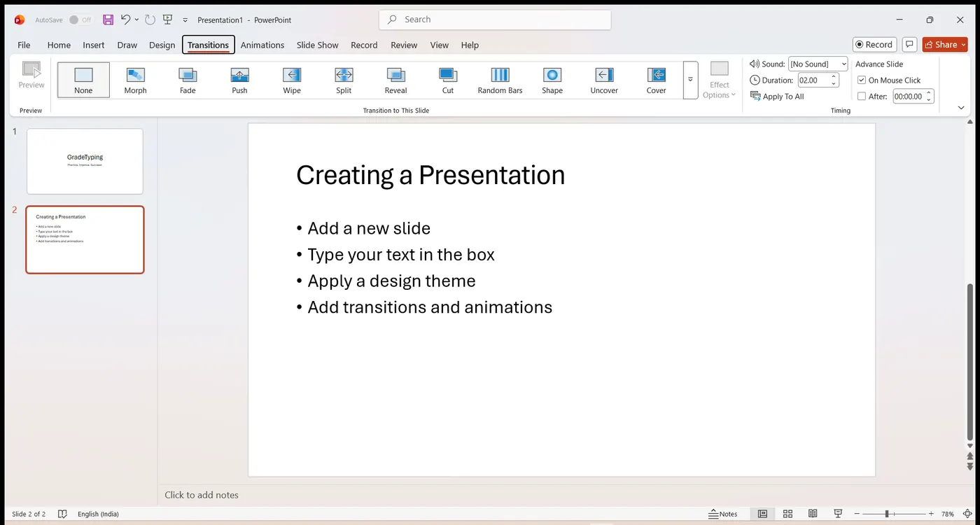Select slide 2 thumbnail
This screenshot has width=980, height=525.
pyautogui.click(x=85, y=239)
